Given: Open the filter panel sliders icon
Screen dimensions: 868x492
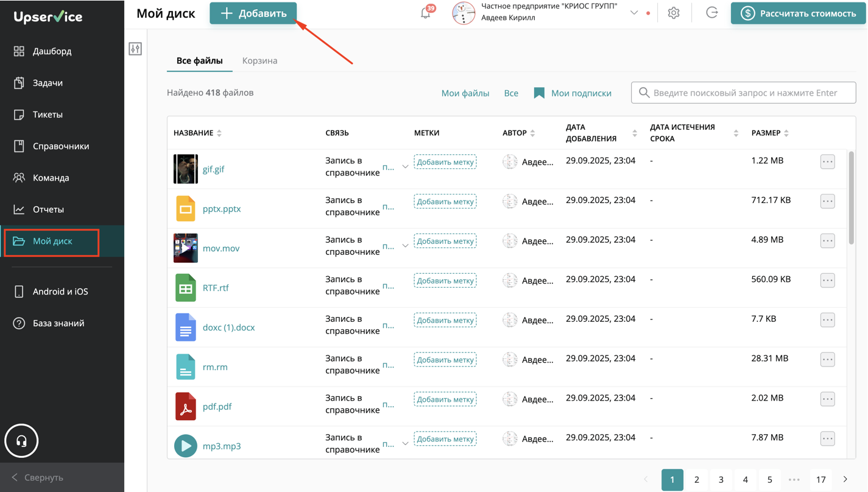Looking at the screenshot, I should pos(135,49).
